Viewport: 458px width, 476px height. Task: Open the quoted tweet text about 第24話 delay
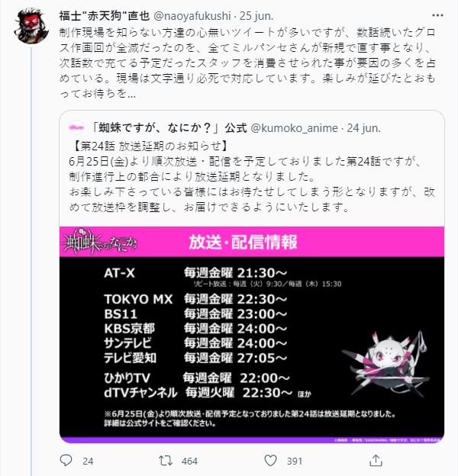click(252, 177)
